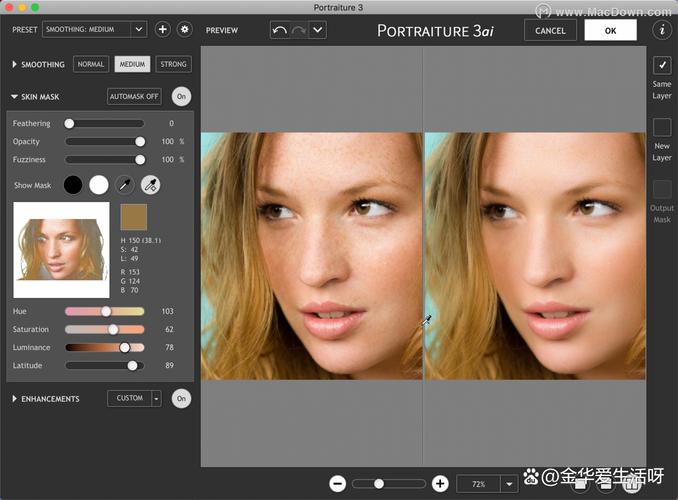This screenshot has width=678, height=500.
Task: Select the white mask background circle
Action: tap(99, 185)
